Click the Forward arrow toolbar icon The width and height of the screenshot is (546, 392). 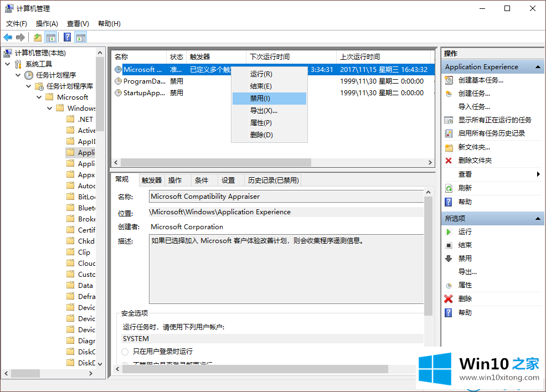[x=20, y=37]
